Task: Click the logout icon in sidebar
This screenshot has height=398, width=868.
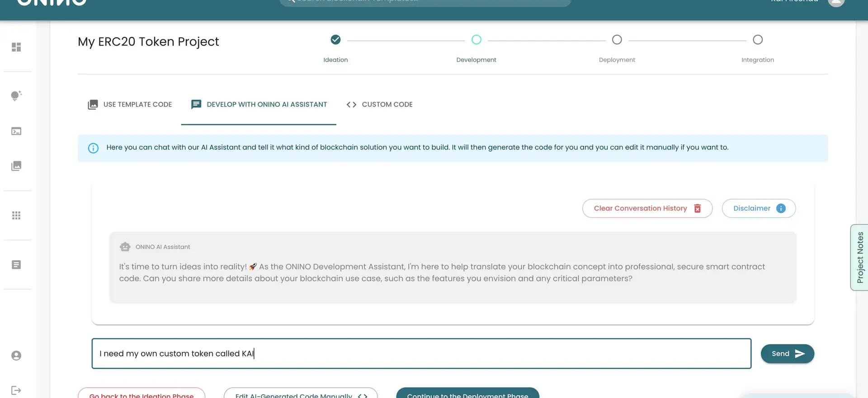Action: click(x=16, y=390)
